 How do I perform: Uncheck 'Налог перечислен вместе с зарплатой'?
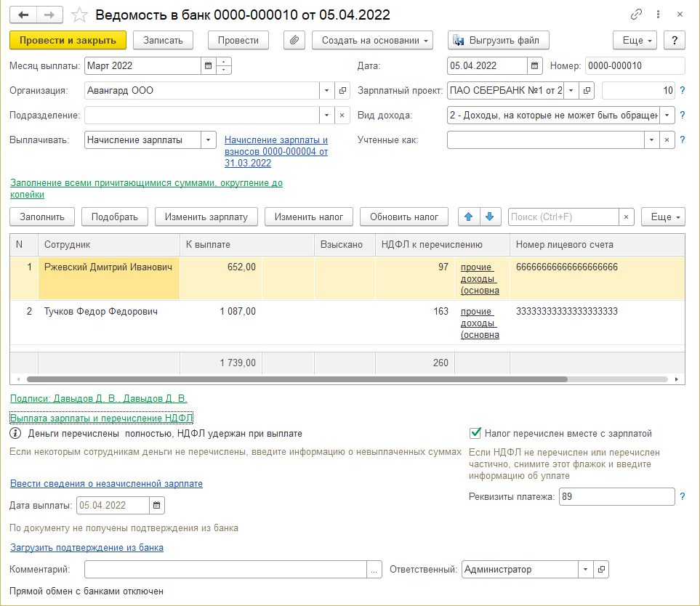point(476,433)
